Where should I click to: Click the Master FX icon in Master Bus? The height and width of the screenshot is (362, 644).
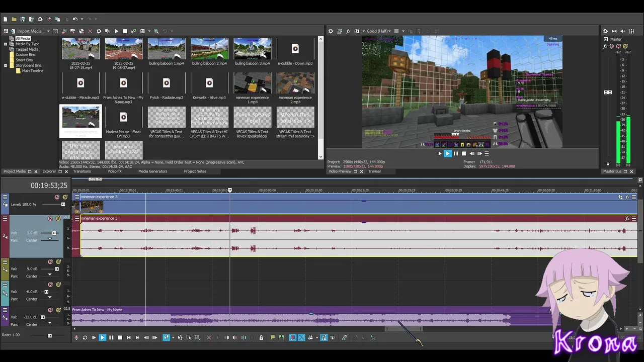605,46
